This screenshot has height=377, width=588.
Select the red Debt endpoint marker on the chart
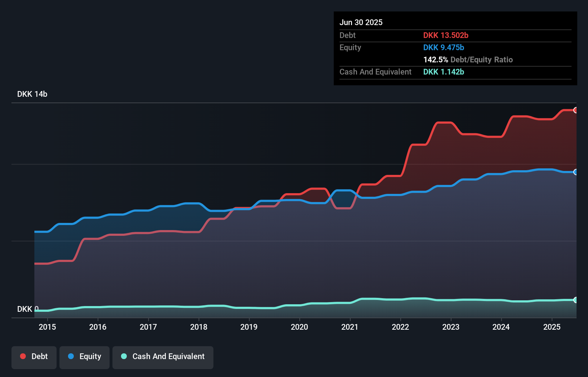coord(575,111)
